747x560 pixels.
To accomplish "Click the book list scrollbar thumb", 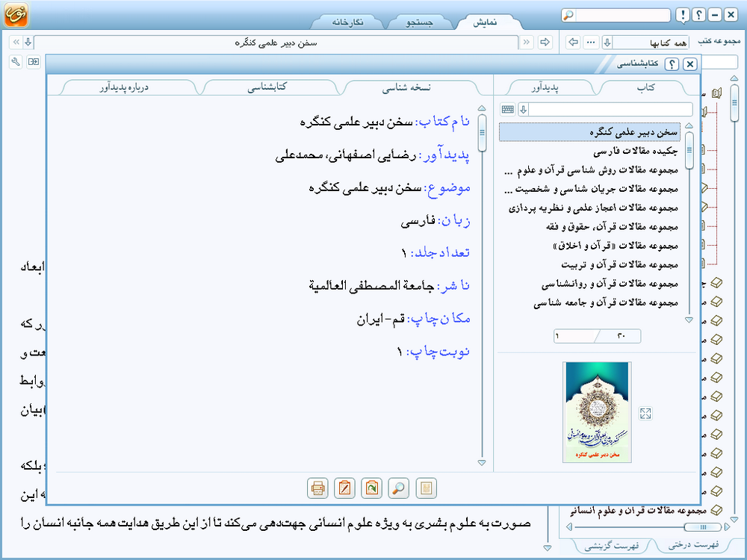I will click(689, 151).
